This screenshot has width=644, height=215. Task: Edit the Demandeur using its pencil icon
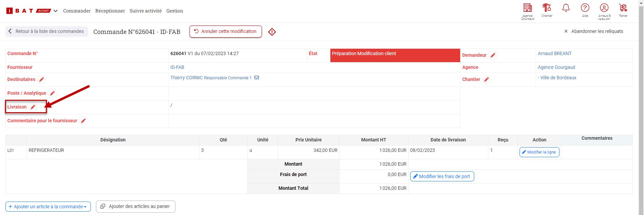coord(493,55)
